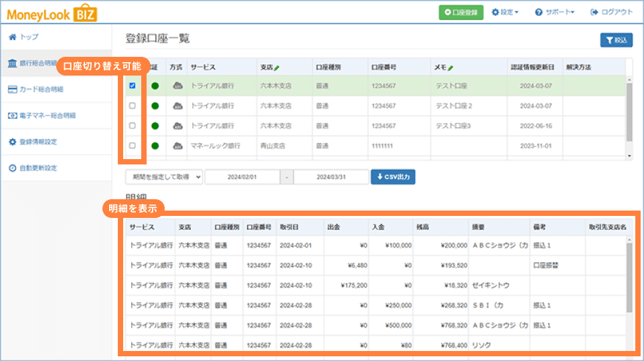Open the サポート dropdown menu
644x361 pixels.
coord(554,12)
